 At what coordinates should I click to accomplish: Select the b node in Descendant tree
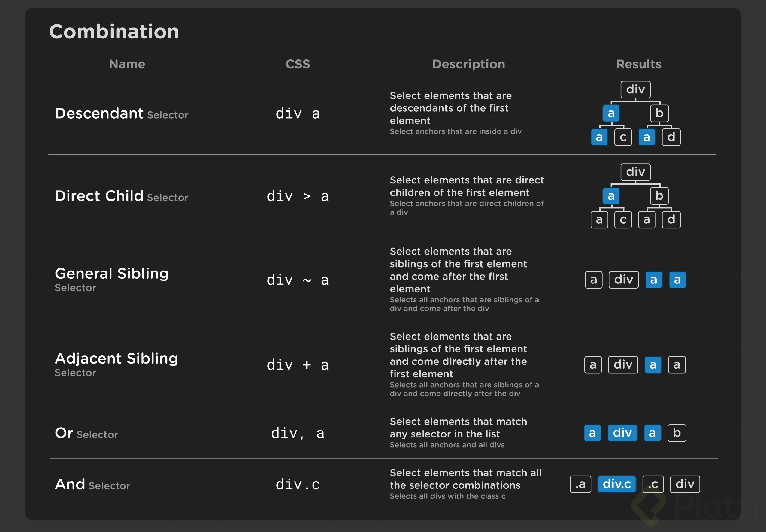[x=659, y=113]
